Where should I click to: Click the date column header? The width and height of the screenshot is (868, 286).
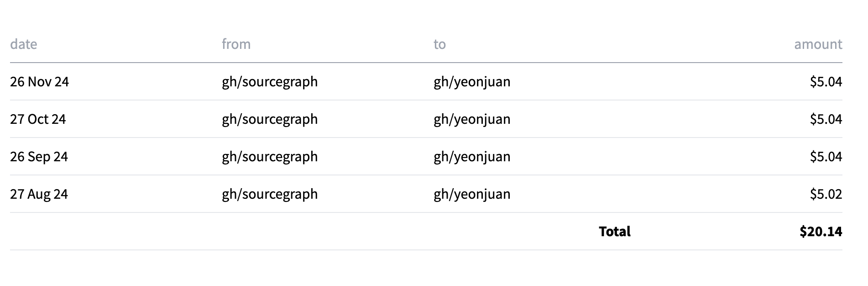(x=24, y=44)
